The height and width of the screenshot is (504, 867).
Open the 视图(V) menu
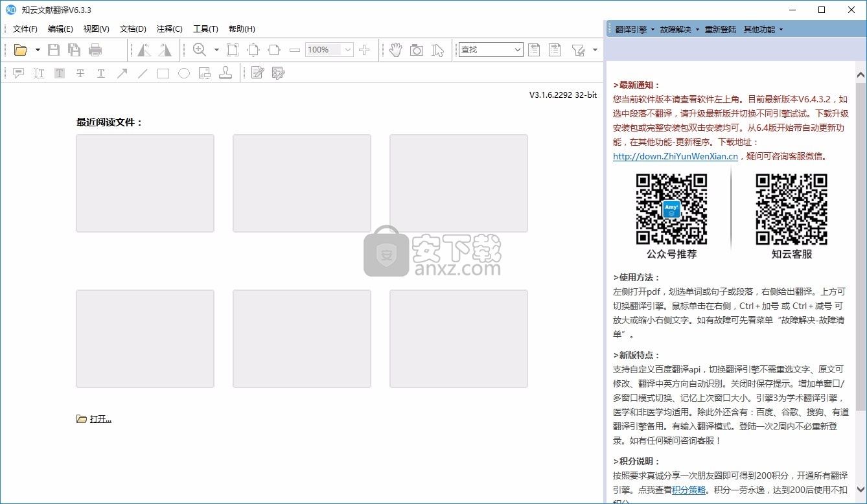coord(96,29)
